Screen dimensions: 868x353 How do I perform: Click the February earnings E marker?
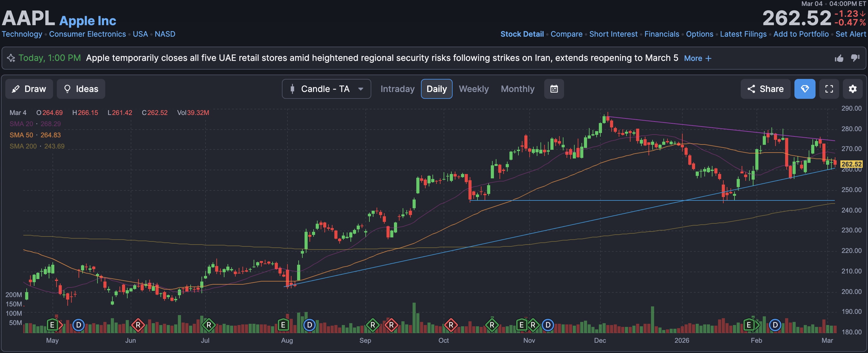(x=748, y=325)
